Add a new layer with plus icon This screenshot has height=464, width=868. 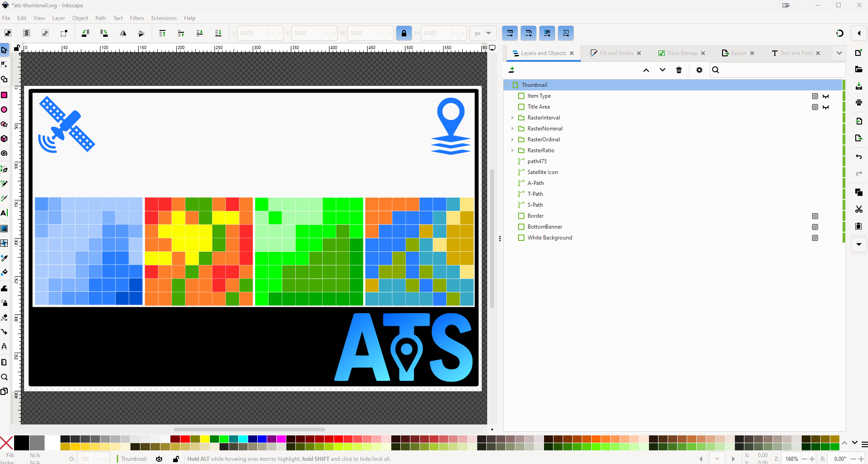click(x=512, y=70)
